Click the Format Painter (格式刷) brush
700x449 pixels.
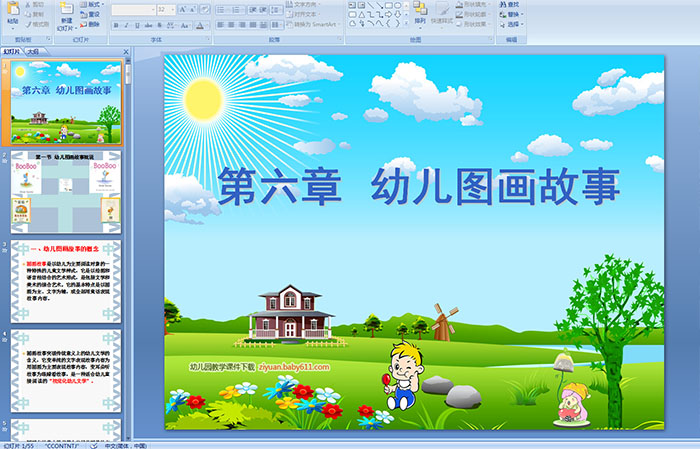38,24
